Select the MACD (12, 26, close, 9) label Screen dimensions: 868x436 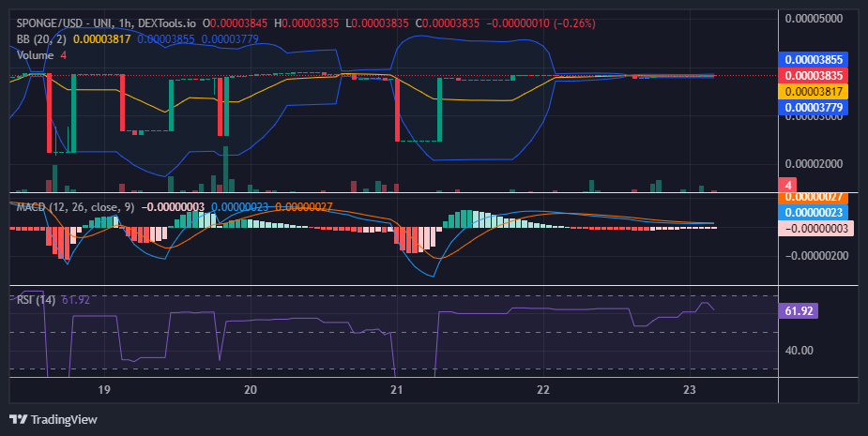pos(75,207)
